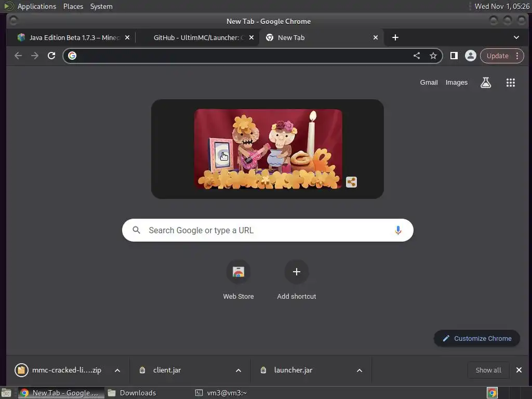Open Chrome three-dot menu on Update button
532x399 pixels.
pyautogui.click(x=517, y=56)
